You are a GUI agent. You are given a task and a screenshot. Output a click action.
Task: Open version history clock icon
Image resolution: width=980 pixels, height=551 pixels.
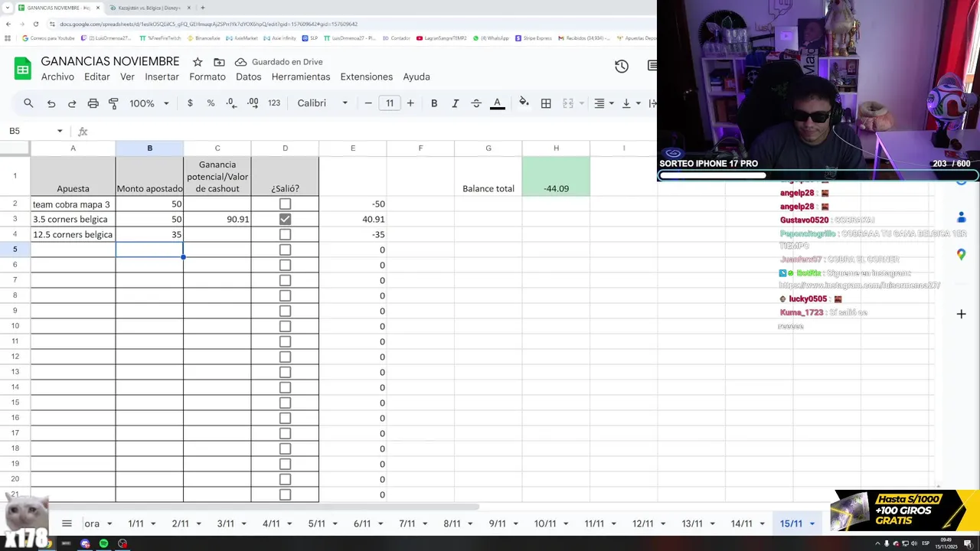622,67
